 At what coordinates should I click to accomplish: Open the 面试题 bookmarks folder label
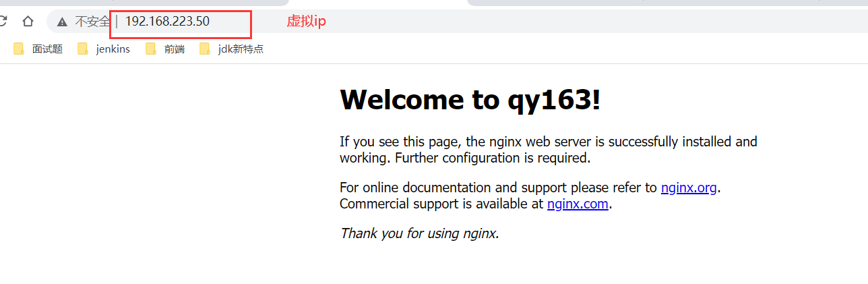[47, 49]
